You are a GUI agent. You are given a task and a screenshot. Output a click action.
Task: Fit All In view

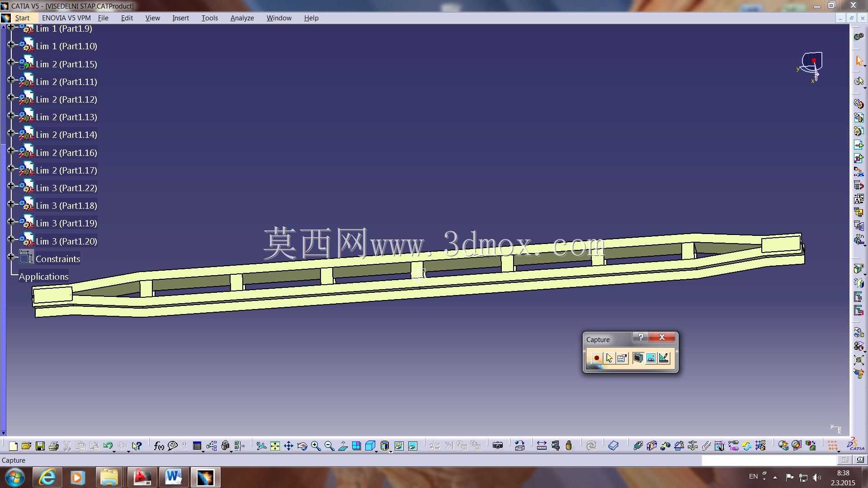pyautogui.click(x=275, y=446)
